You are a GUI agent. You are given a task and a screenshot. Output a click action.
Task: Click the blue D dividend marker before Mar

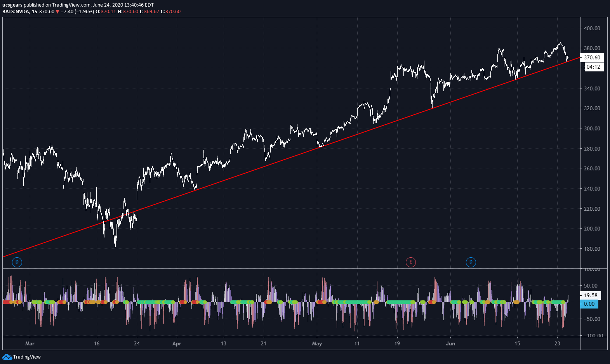(17, 262)
